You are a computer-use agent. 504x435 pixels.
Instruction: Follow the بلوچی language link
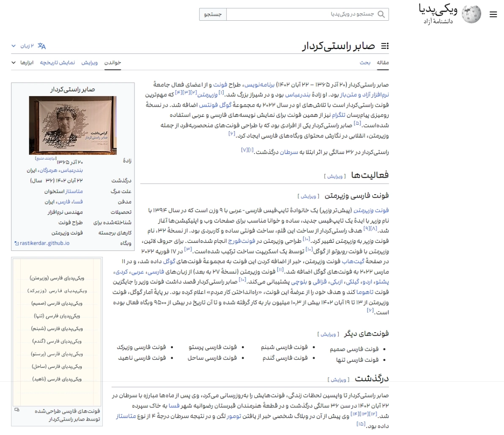pos(299,282)
